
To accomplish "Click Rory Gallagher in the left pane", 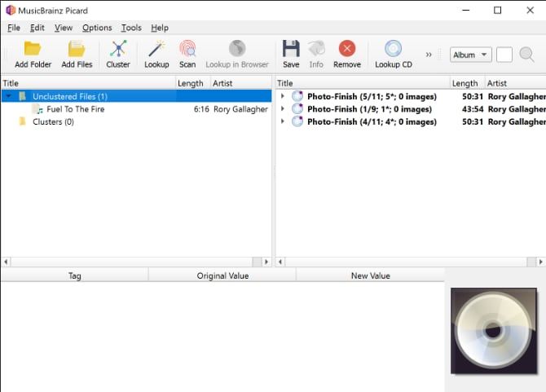I will coord(240,109).
